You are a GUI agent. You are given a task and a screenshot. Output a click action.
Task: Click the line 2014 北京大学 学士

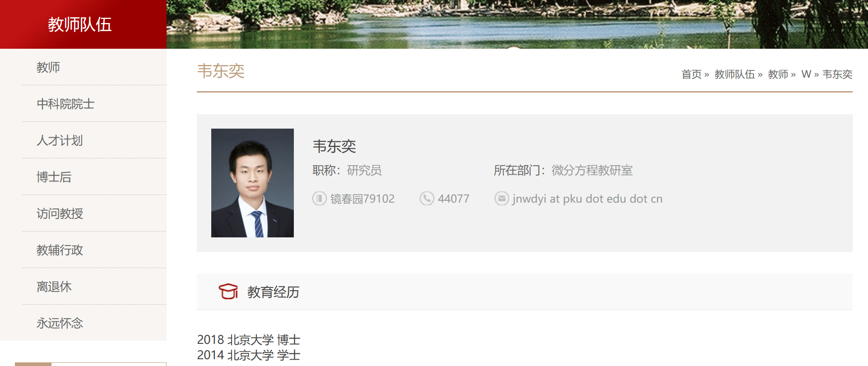(249, 355)
